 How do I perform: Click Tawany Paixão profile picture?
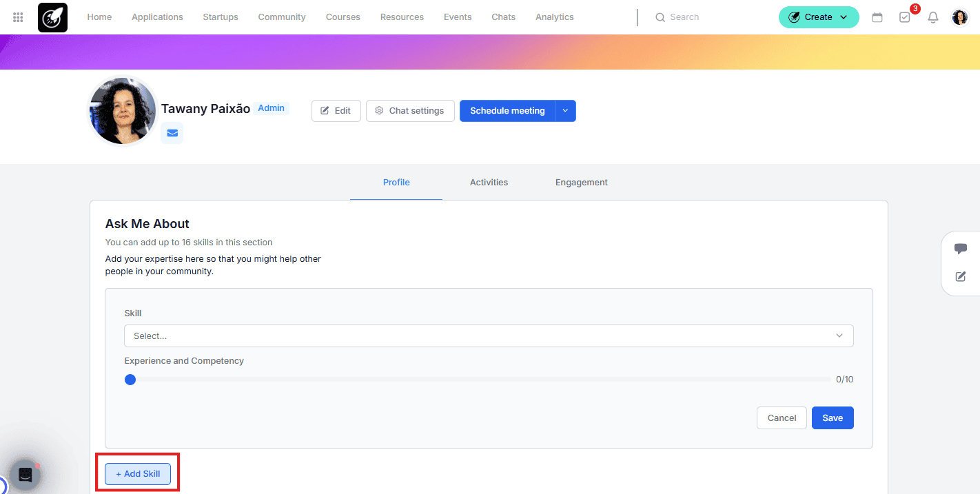pos(123,111)
